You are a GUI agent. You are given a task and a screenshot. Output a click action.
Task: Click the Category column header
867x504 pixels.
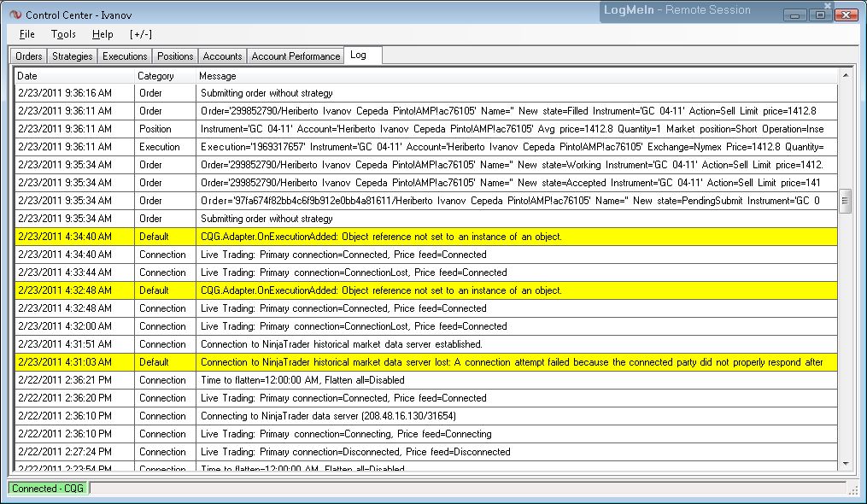166,76
